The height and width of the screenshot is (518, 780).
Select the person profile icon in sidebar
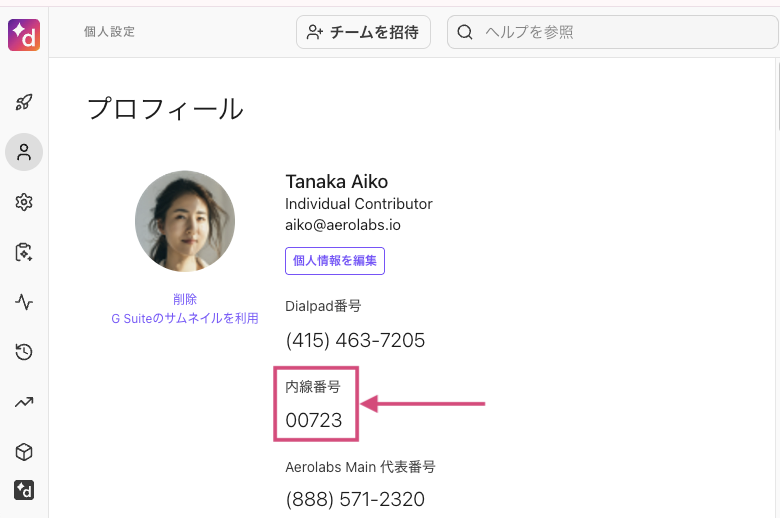(x=24, y=152)
